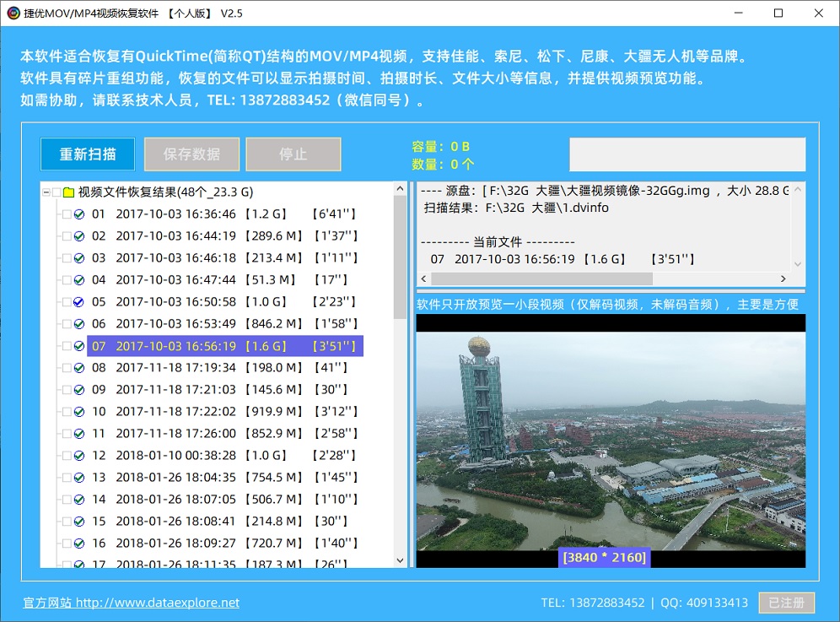Click the 重新扫描 rescan button

pyautogui.click(x=88, y=154)
